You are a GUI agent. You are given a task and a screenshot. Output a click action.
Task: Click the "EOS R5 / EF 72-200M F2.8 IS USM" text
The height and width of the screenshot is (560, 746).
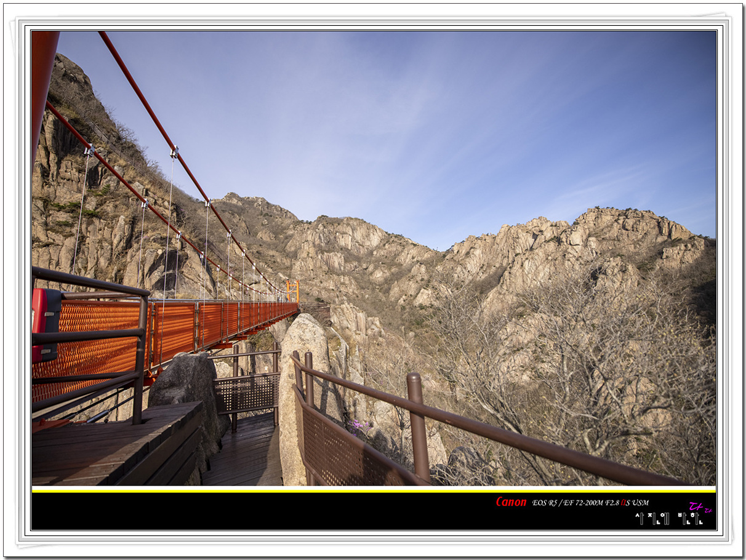590,503
